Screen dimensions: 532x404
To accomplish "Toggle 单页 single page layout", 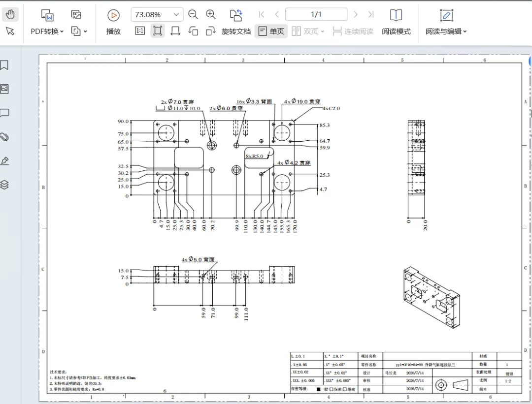I will click(271, 31).
